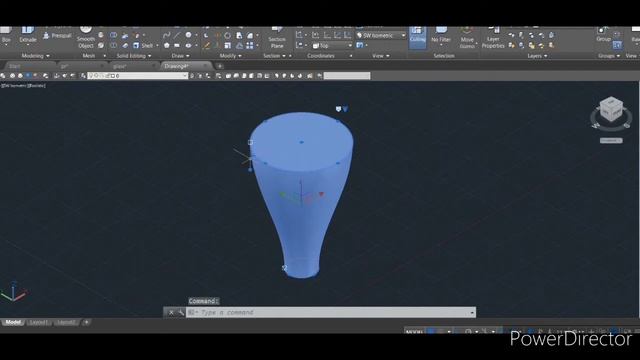Select the rectangle draw tool
Viewport: 640px width, 360px height.
click(x=177, y=45)
